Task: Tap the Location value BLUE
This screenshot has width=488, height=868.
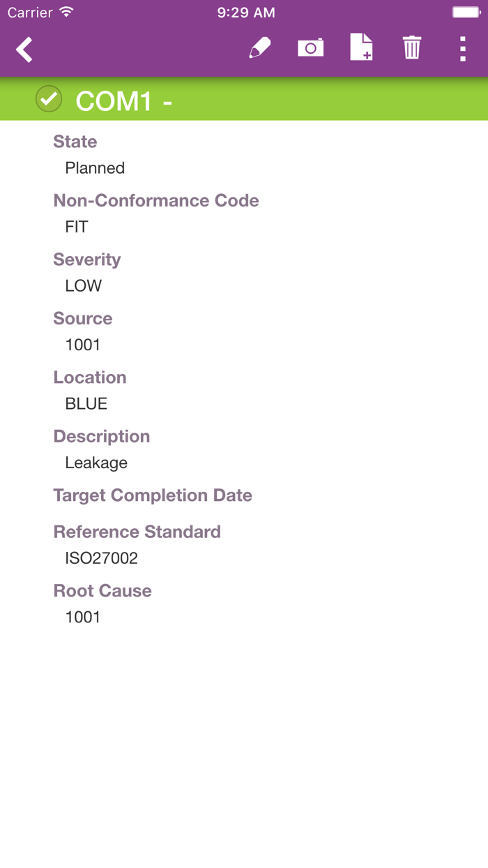Action: (86, 404)
